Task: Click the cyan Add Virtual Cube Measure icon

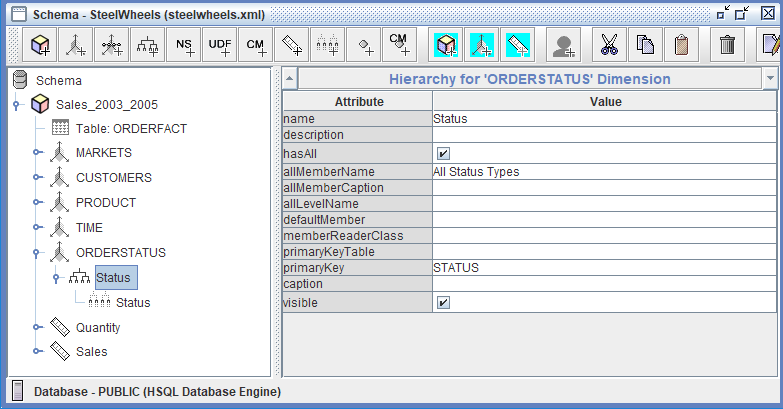Action: click(x=518, y=45)
